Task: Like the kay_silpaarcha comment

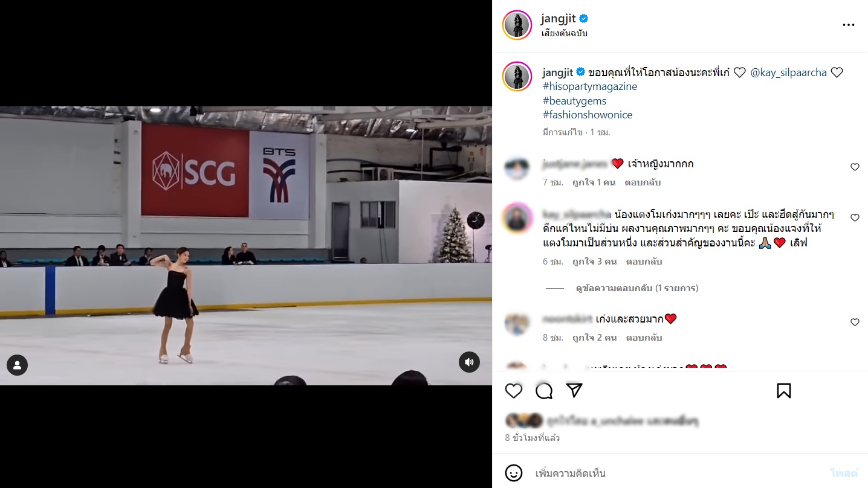Action: pos(855,217)
